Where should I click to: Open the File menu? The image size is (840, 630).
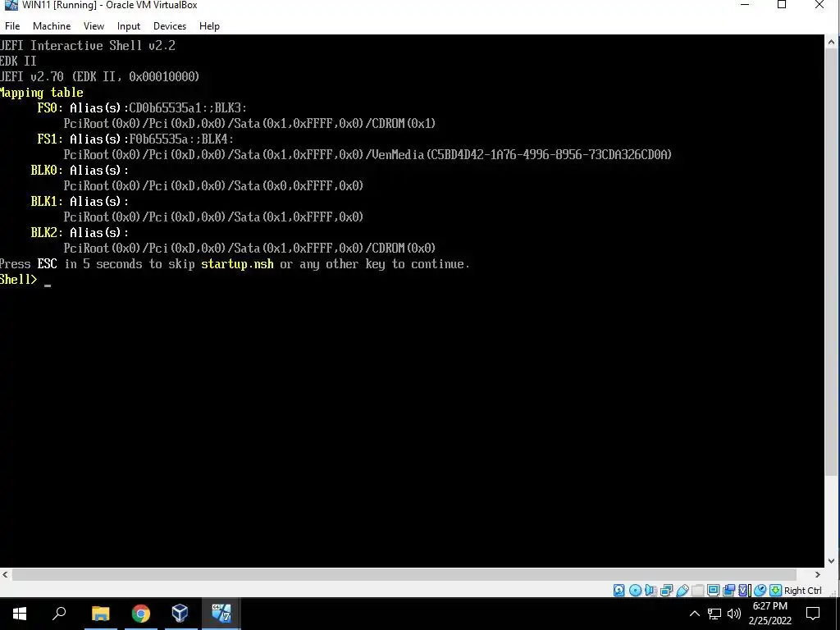(x=12, y=25)
